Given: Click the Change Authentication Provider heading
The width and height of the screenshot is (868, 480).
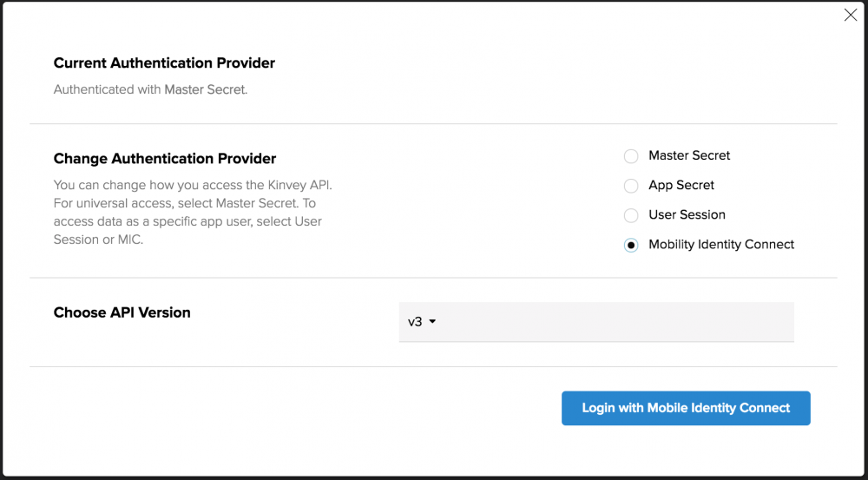Looking at the screenshot, I should [165, 159].
